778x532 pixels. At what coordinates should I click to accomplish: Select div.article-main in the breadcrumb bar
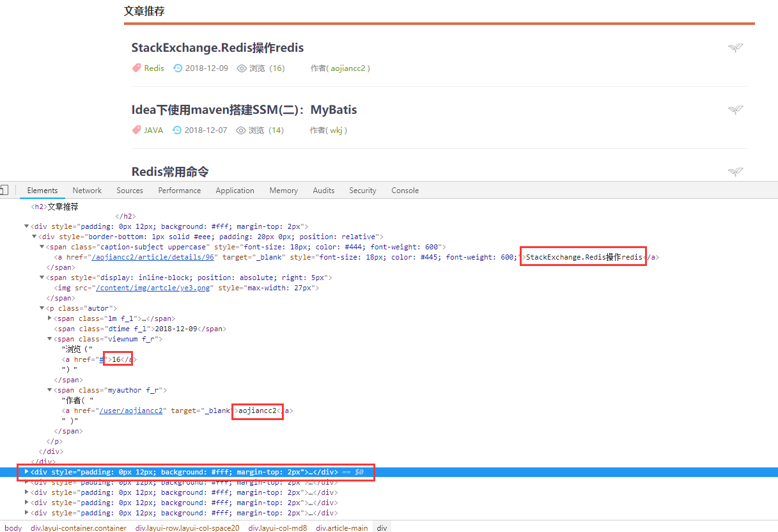[341, 528]
